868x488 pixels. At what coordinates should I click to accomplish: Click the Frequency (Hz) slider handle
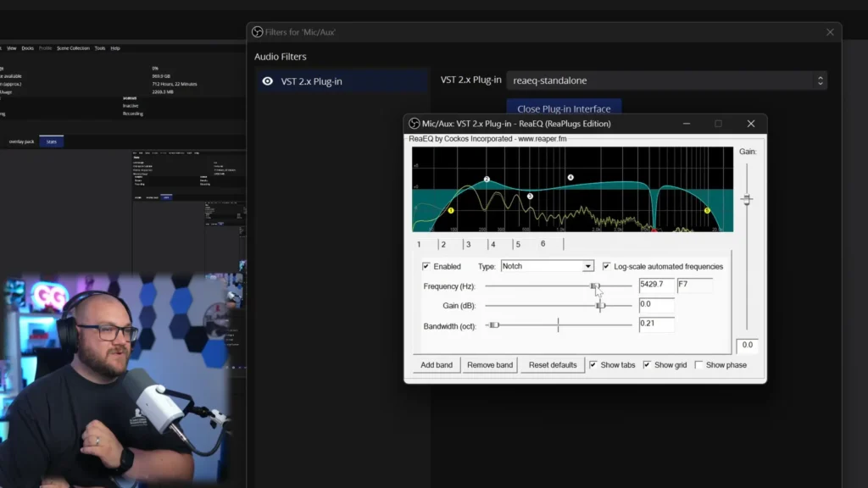[594, 286]
